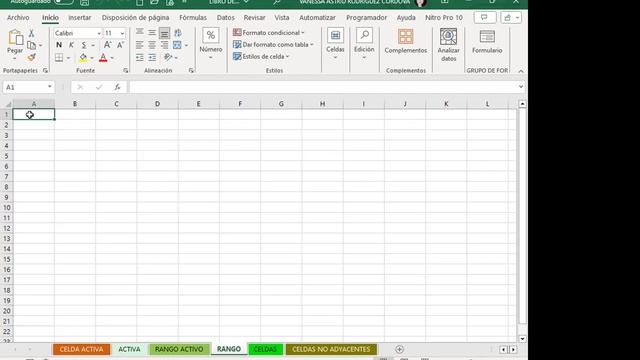Align text left
This screenshot has width=640, height=360.
(x=140, y=45)
